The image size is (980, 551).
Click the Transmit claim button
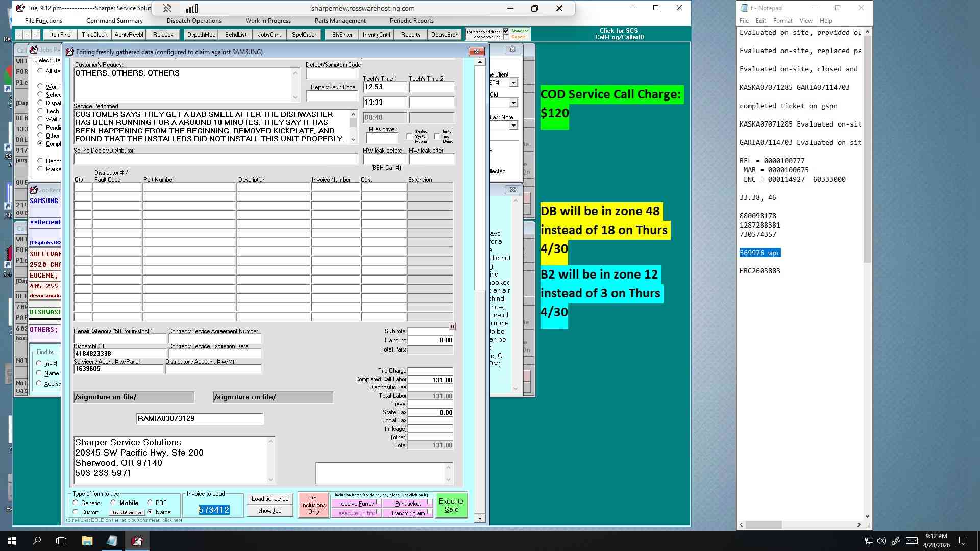tap(408, 513)
